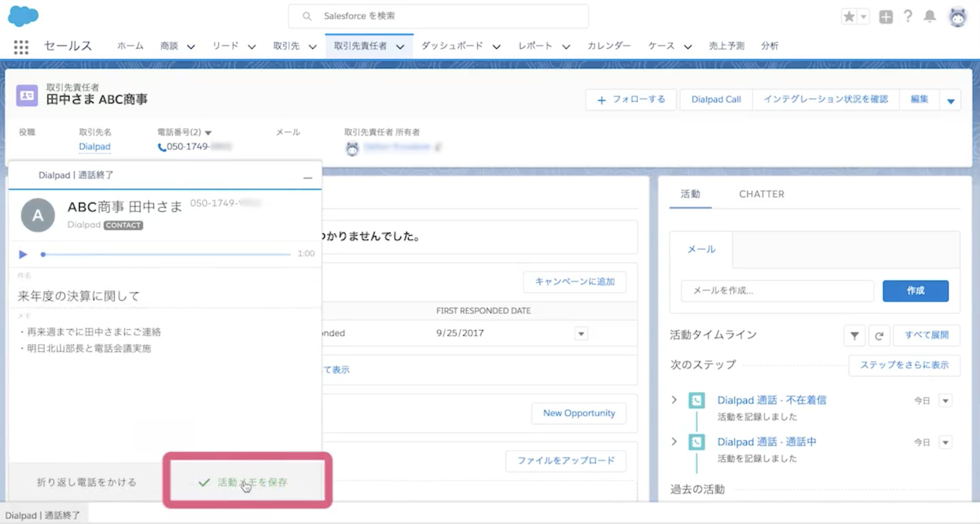Click the contact avatar letter A
Image resolution: width=980 pixels, height=524 pixels.
(38, 215)
